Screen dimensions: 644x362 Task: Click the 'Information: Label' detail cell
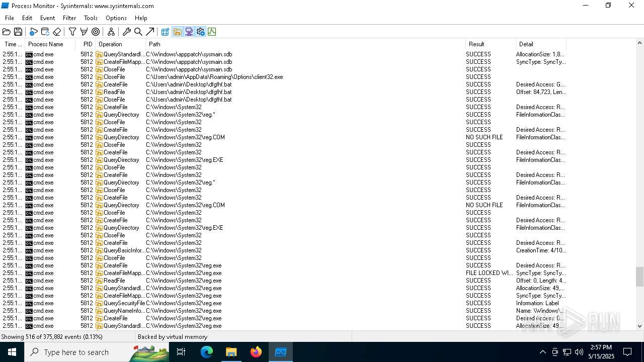(537, 303)
